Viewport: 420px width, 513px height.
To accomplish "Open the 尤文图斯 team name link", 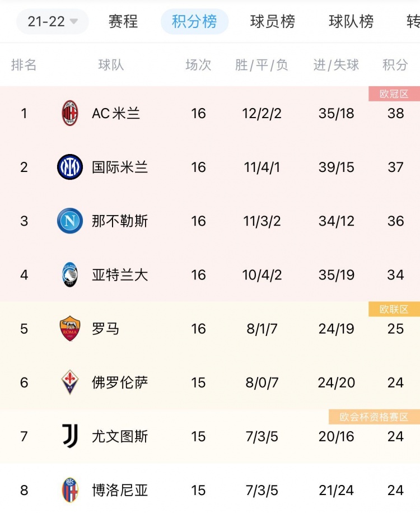I will tap(120, 436).
